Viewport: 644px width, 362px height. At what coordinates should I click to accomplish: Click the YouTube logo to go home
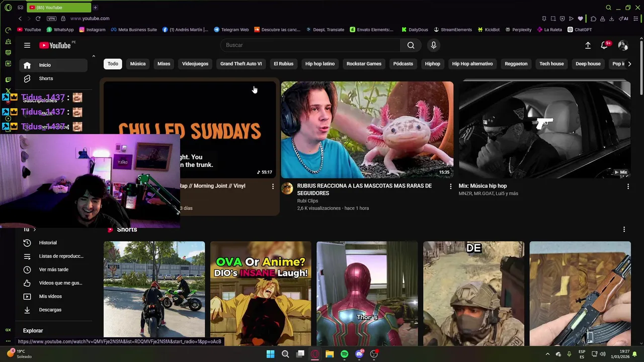(55, 45)
